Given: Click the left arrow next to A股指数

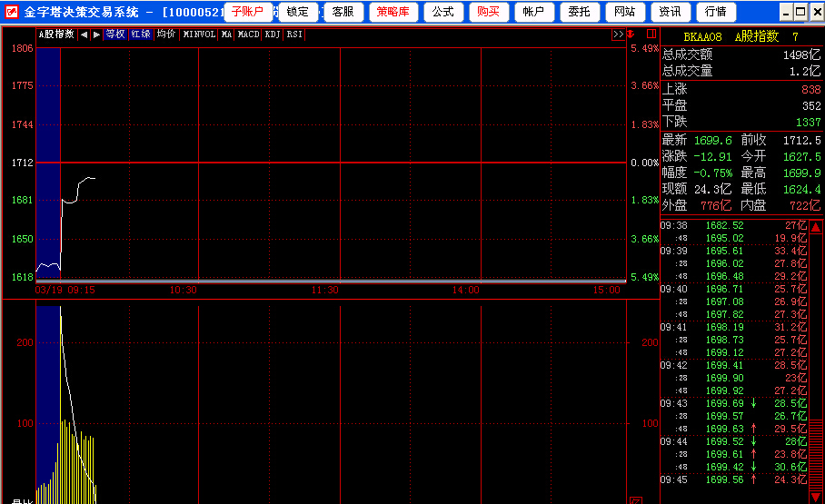Looking at the screenshot, I should pos(84,35).
